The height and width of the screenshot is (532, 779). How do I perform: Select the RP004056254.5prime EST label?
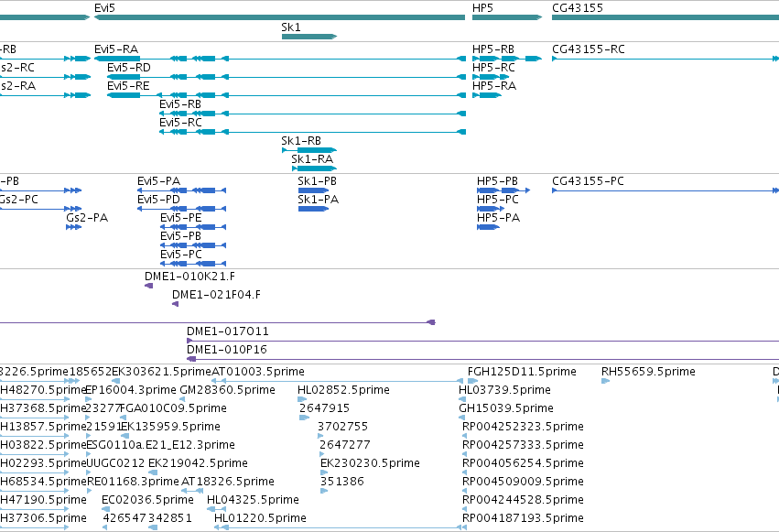tap(523, 464)
